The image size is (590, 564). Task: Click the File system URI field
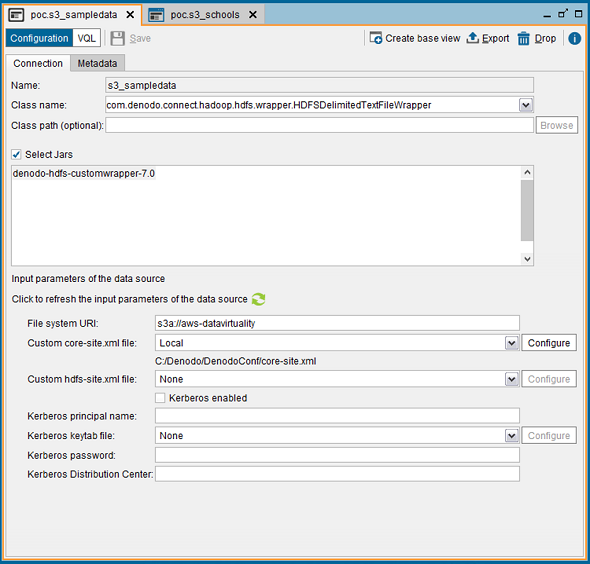point(337,323)
